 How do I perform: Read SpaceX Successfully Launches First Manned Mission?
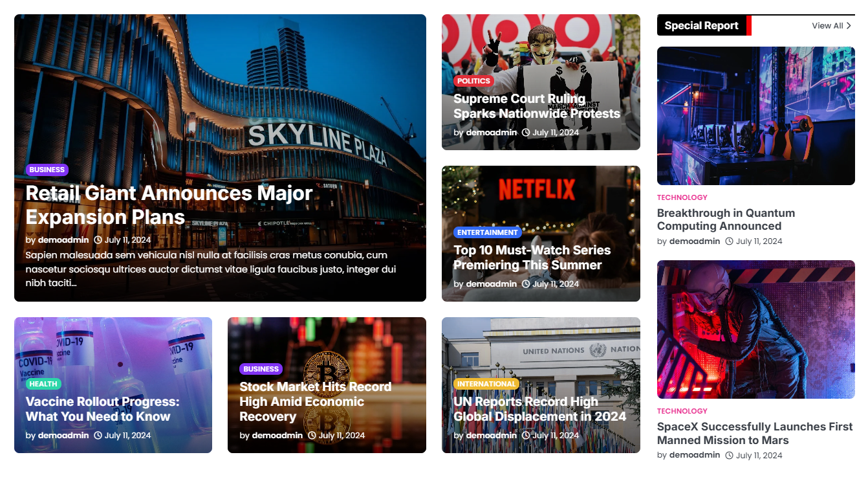pos(754,434)
